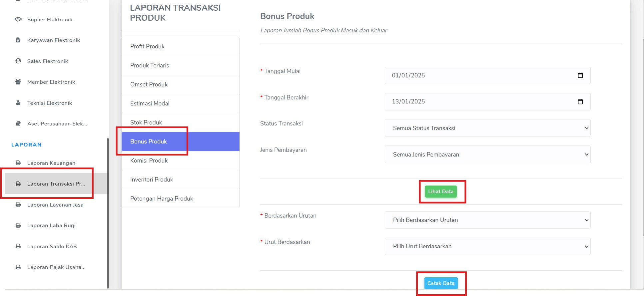Click the Sales Elektronik user circle icon
644x296 pixels.
[18, 61]
